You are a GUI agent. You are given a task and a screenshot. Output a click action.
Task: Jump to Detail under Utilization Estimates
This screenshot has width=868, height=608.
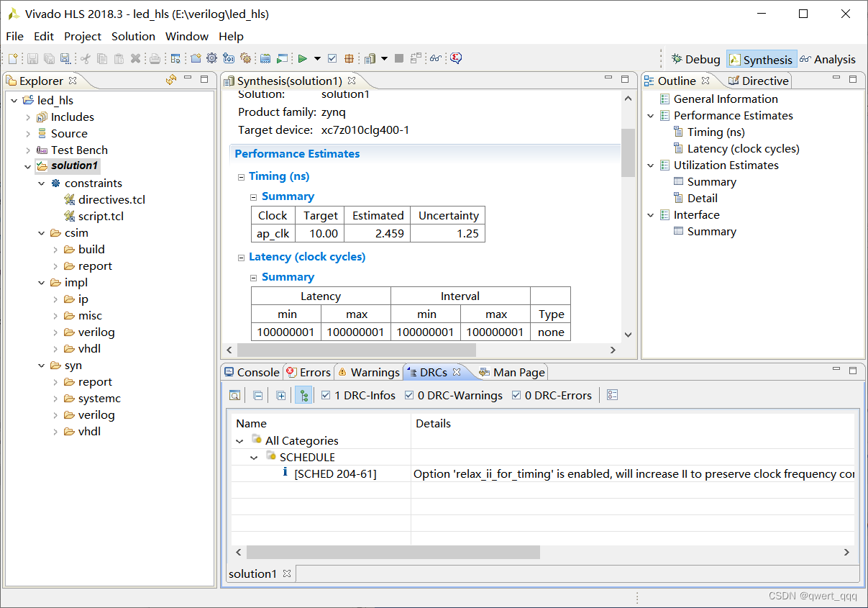[702, 199]
